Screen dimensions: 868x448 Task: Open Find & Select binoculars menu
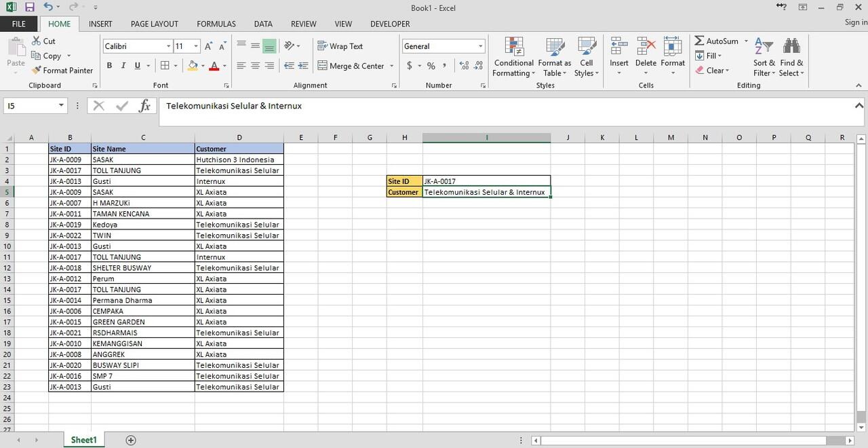click(x=791, y=57)
